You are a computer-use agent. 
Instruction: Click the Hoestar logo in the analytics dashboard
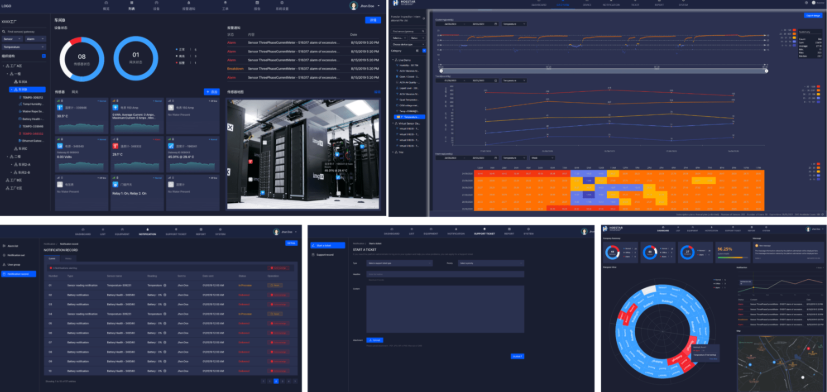click(x=396, y=3)
